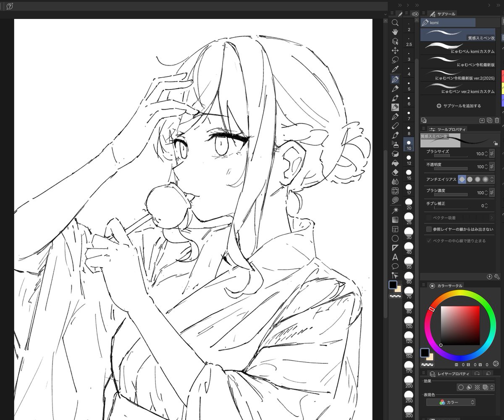Select the Balloon speech-bubble tool
Viewport: 504px width, 420px height.
(395, 266)
